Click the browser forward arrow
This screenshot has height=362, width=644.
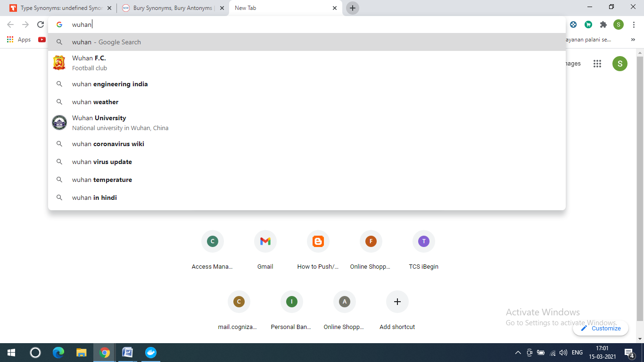[x=25, y=25]
